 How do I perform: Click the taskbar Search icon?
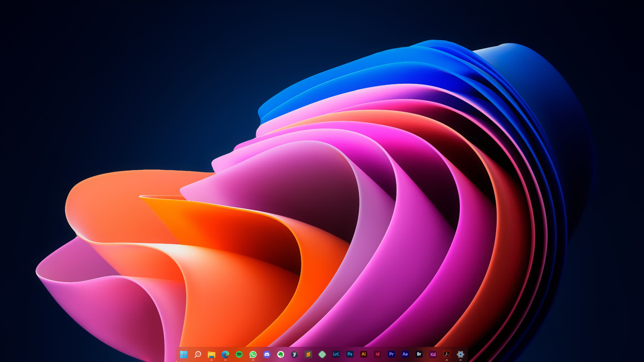coord(198,354)
